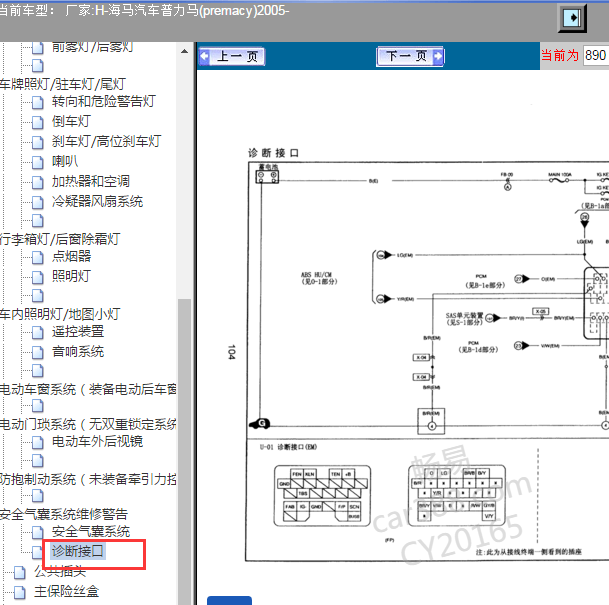Click document icon above 安全气囊系统维修警告
This screenshot has height=605, width=609.
coord(38,495)
